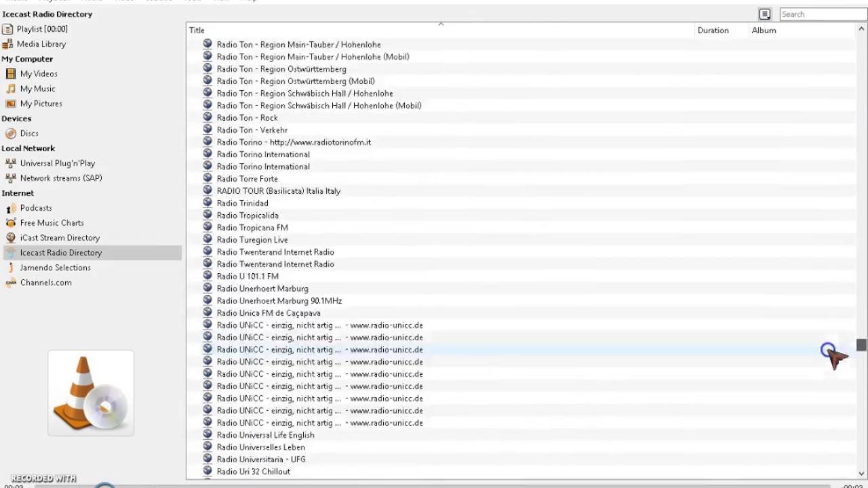Select Radio Unerhoert Marburg 90.1MHz
This screenshot has height=488, width=868.
(279, 301)
